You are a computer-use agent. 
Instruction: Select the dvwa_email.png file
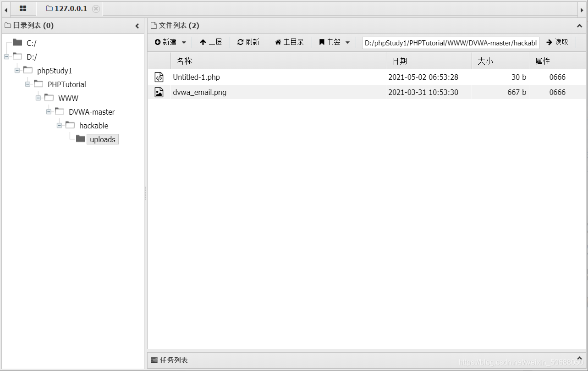(x=200, y=93)
